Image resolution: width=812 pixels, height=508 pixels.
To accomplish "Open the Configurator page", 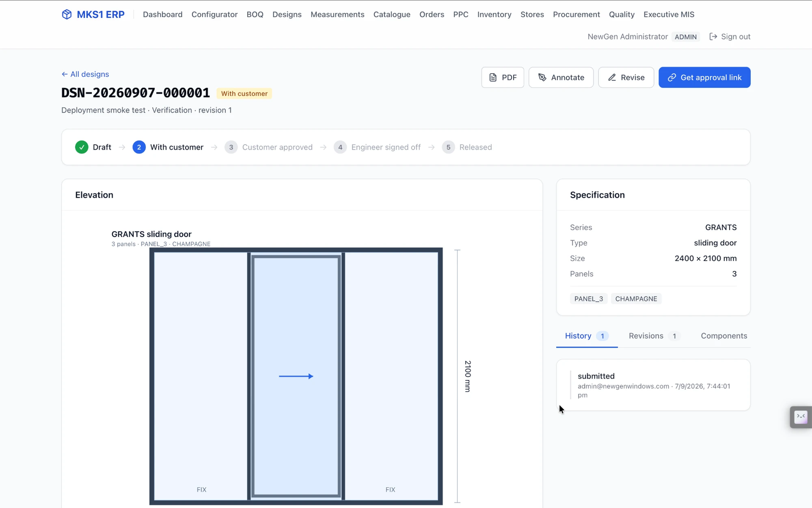I will 215,14.
